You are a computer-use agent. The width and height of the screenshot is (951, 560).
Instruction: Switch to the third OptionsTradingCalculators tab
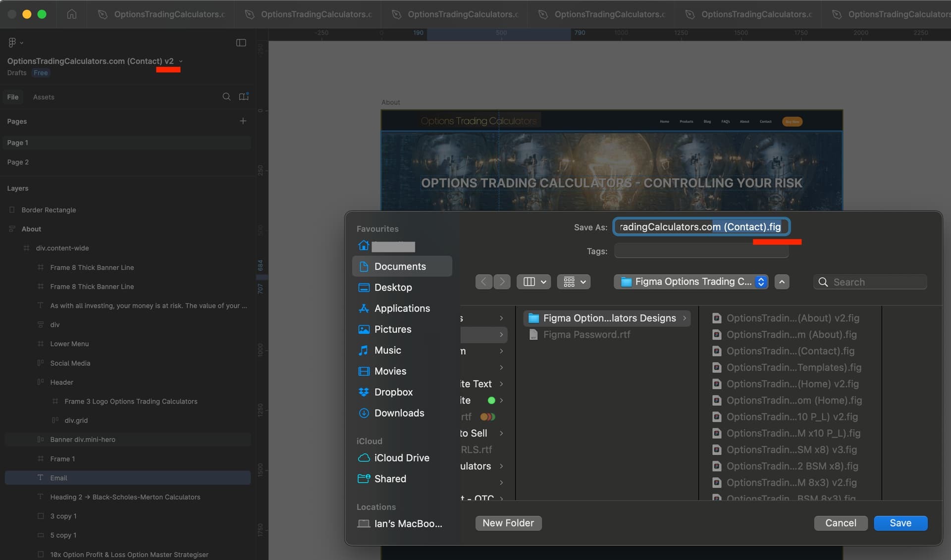click(x=454, y=14)
